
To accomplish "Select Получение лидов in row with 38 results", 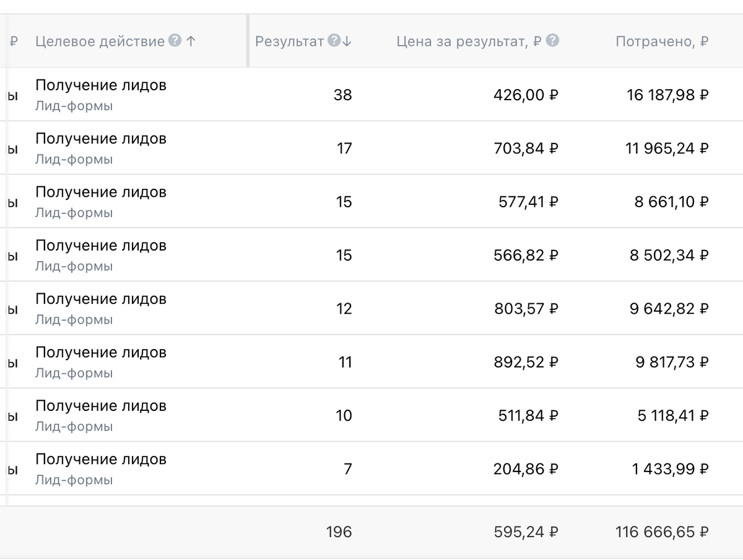I will tap(100, 85).
